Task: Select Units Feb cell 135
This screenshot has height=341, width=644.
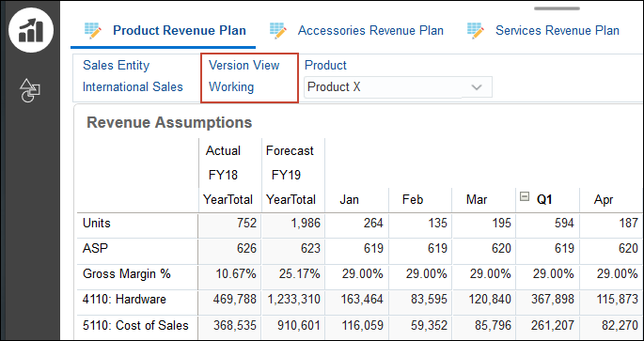Action: 420,224
